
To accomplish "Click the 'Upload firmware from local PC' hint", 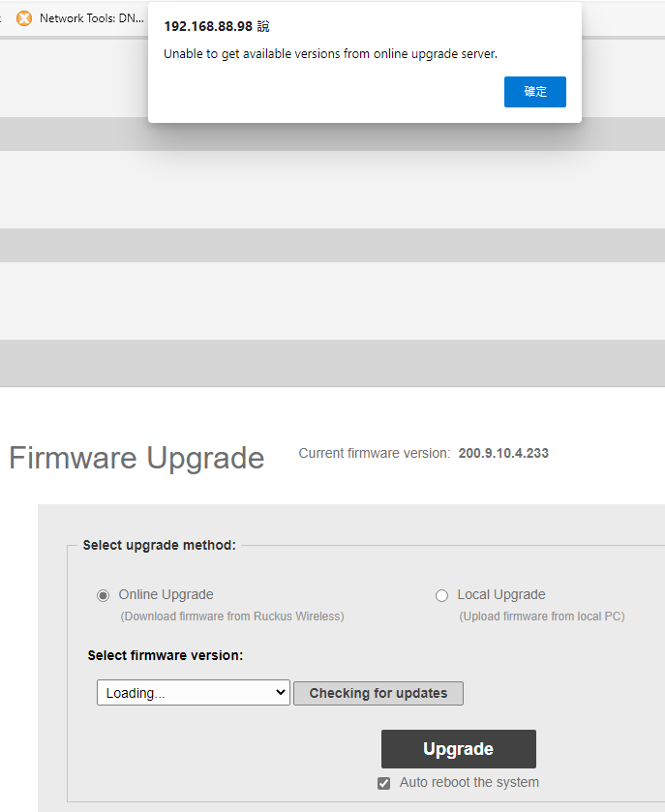I will (541, 617).
